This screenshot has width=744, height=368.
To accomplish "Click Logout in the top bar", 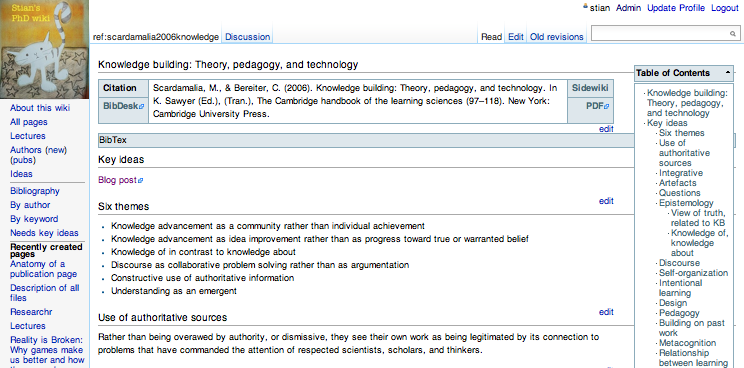I will [x=725, y=8].
